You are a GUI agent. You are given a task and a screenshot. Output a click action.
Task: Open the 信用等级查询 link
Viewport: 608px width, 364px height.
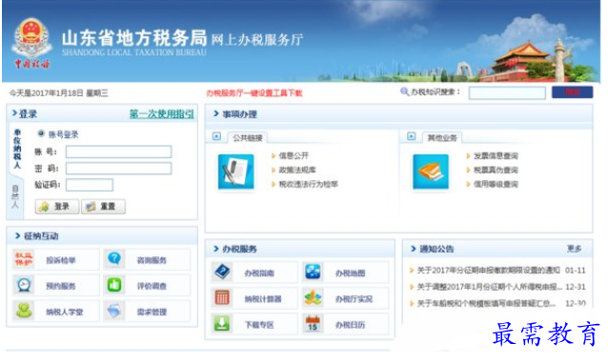(x=496, y=184)
